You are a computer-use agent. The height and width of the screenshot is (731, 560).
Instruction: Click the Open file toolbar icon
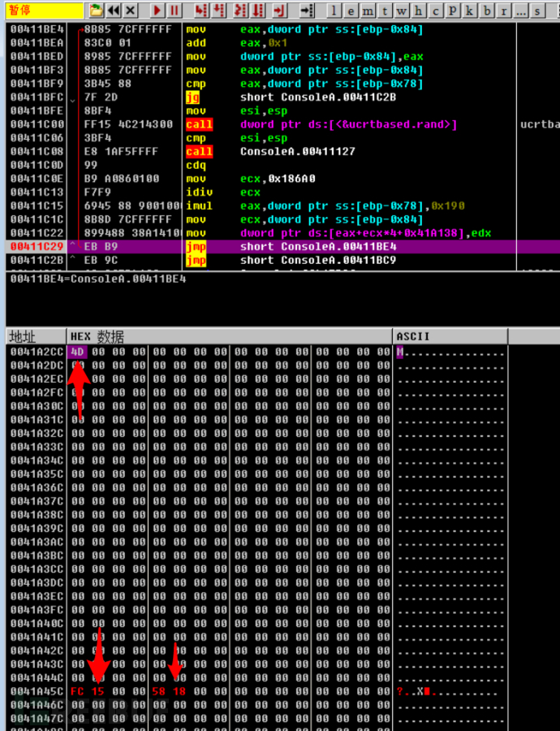click(x=97, y=11)
